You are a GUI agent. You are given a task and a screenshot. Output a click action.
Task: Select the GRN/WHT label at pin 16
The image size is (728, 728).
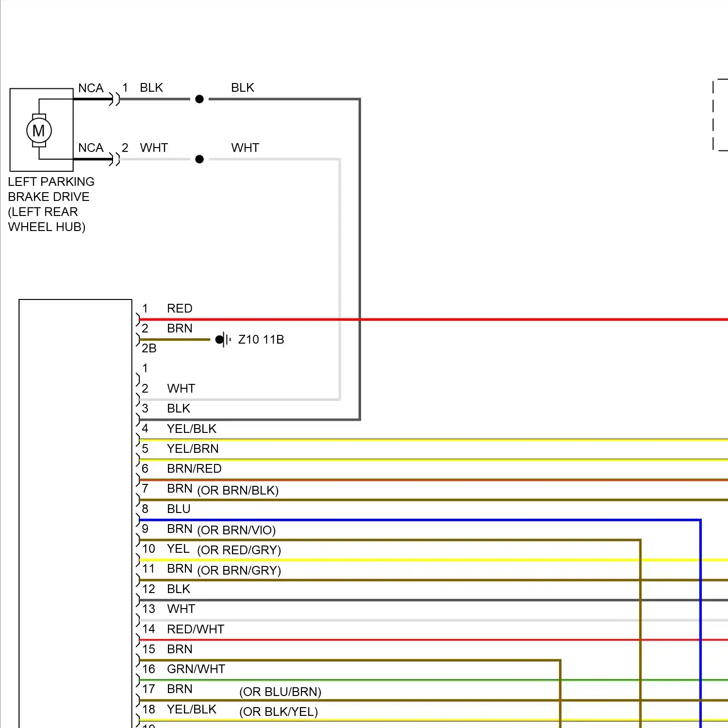tap(196, 669)
